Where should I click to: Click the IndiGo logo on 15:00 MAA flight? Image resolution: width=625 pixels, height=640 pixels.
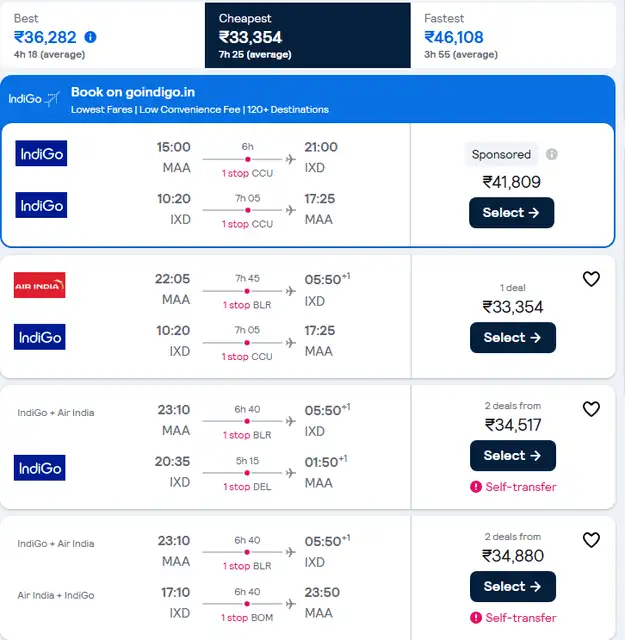point(41,153)
